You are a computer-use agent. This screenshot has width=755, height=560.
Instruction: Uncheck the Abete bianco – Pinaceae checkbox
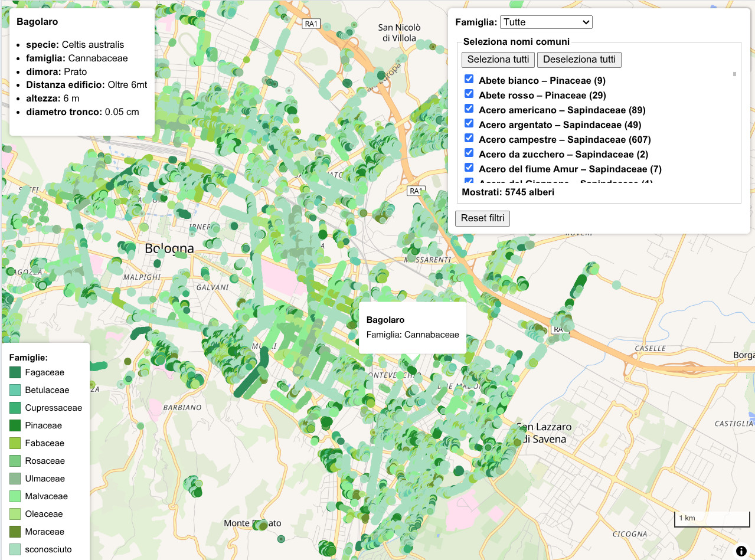(x=469, y=79)
